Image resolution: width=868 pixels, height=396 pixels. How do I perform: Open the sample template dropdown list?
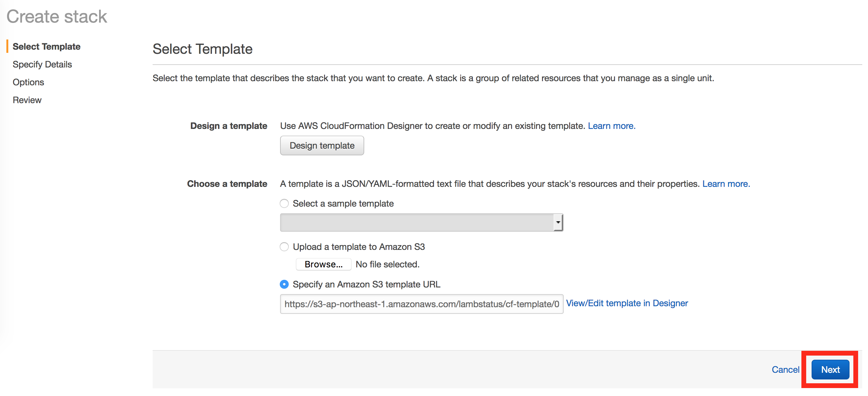coord(416,222)
